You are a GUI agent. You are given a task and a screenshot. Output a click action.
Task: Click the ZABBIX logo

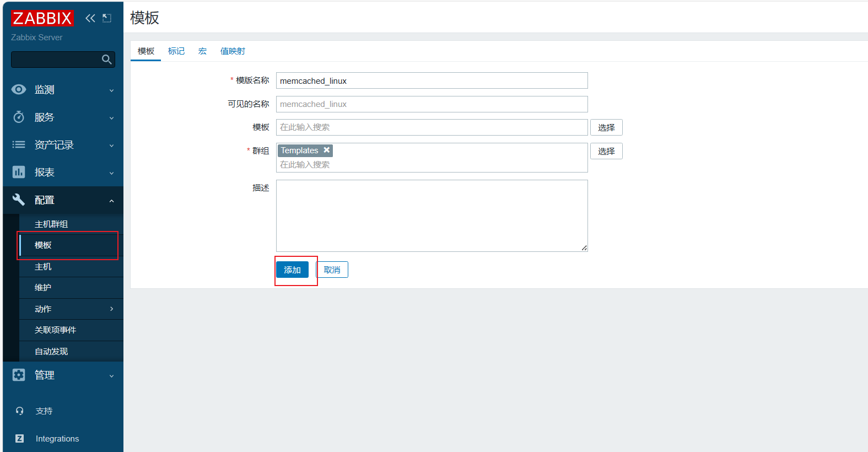(42, 18)
